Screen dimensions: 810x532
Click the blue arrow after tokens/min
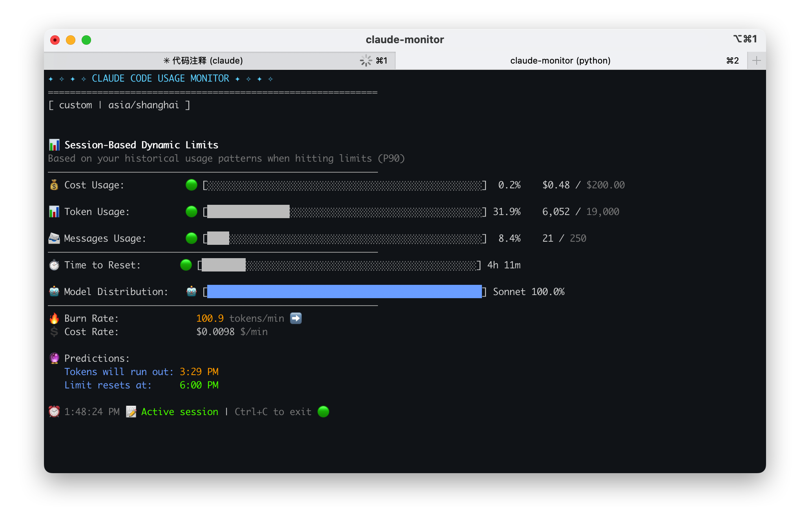pyautogui.click(x=296, y=318)
